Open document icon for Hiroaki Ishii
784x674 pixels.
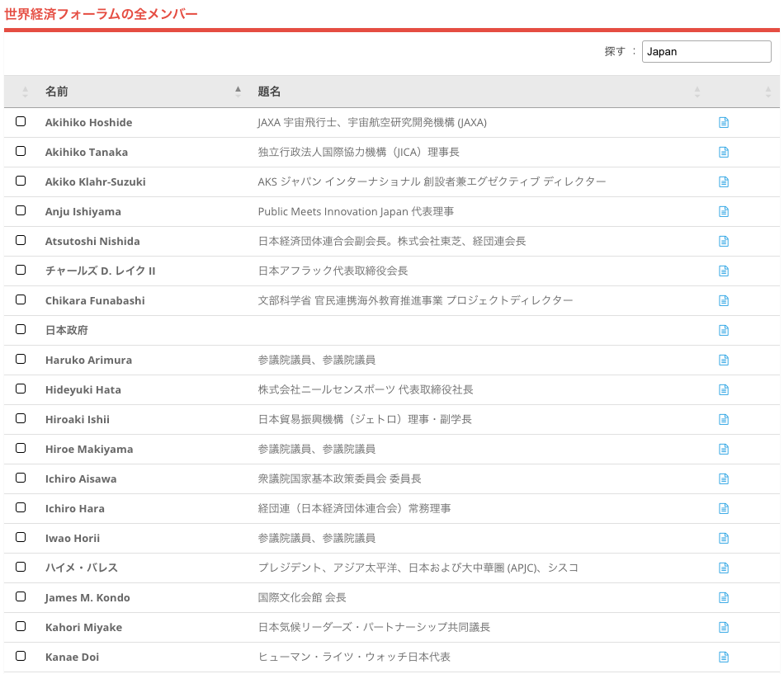point(724,420)
